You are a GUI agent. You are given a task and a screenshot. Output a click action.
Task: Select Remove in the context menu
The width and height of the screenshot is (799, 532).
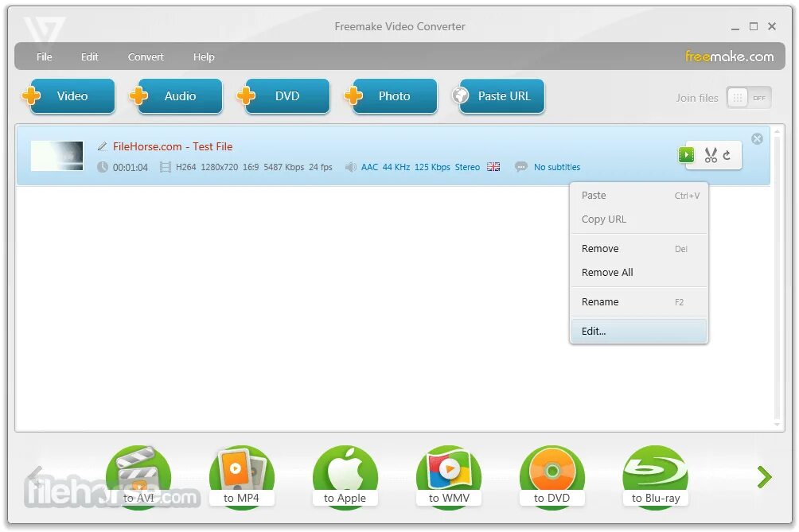pos(639,248)
